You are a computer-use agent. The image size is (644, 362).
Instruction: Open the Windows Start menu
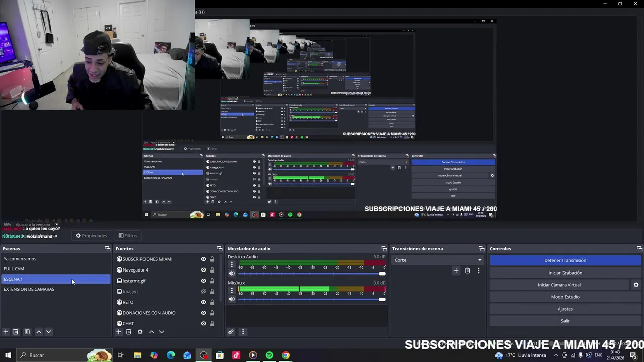(x=8, y=355)
